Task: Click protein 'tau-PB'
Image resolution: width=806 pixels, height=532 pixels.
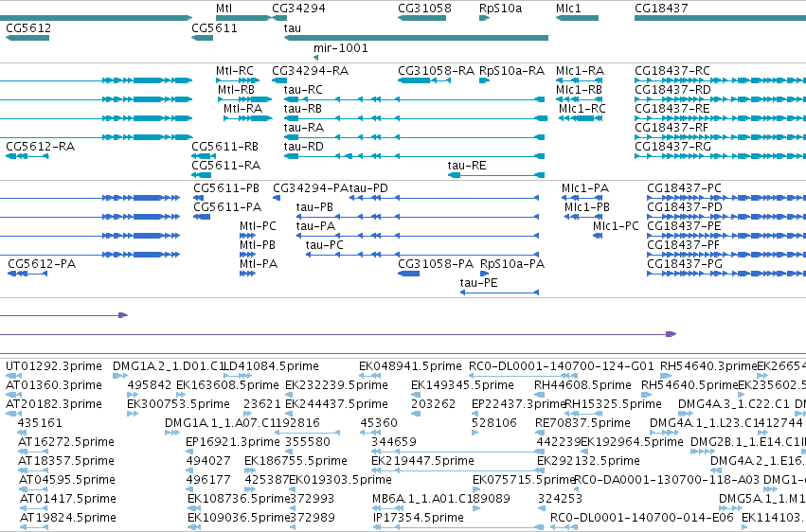Action: point(314,207)
